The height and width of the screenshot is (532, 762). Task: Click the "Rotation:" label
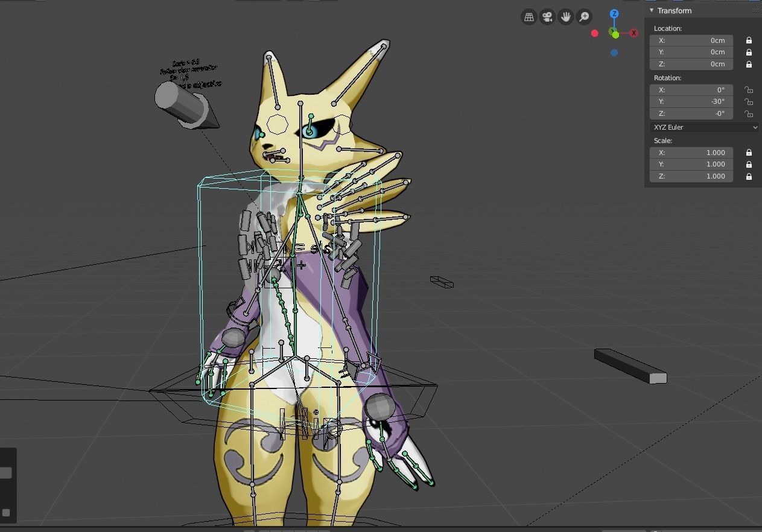(667, 78)
